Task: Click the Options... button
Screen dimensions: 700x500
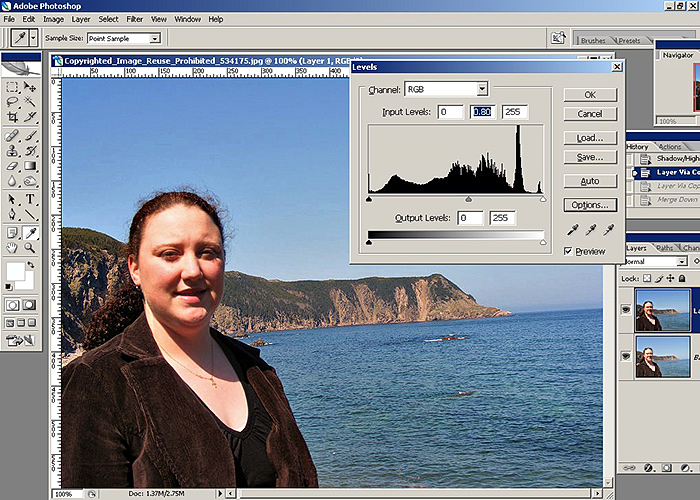Action: (x=590, y=205)
